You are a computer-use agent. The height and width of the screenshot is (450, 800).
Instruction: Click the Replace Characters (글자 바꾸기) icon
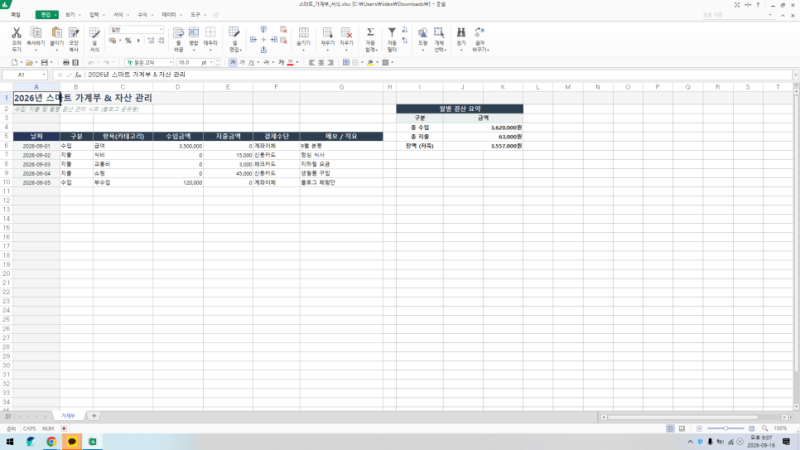pyautogui.click(x=480, y=34)
